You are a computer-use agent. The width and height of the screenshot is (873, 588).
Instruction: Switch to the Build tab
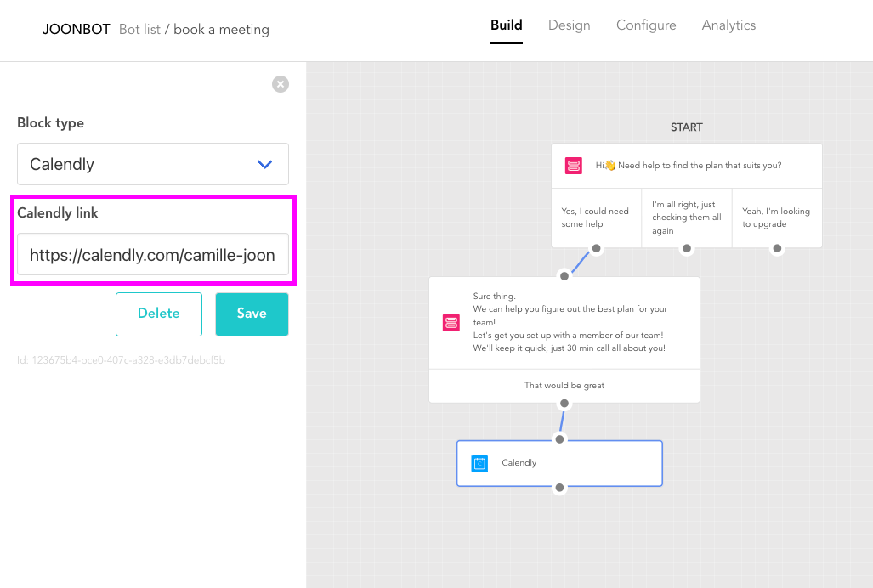506,25
